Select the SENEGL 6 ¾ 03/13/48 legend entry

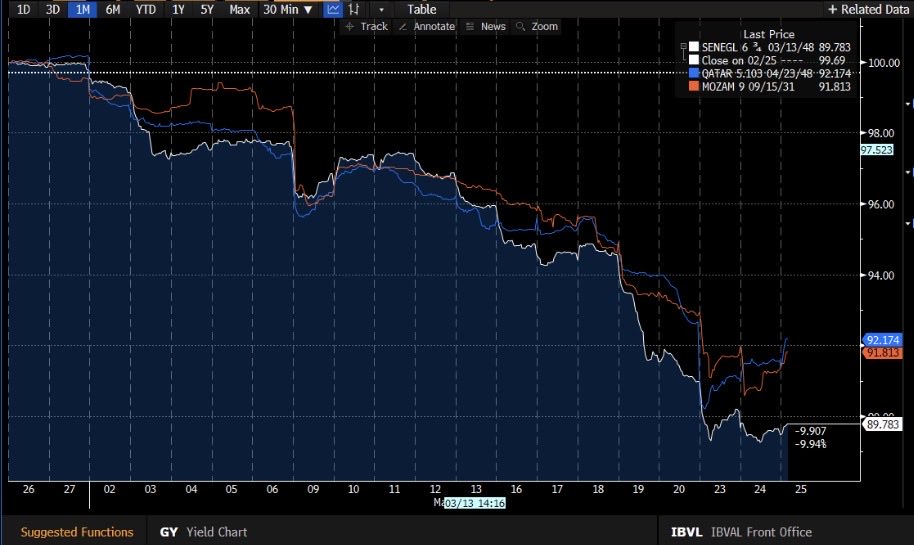pos(758,47)
